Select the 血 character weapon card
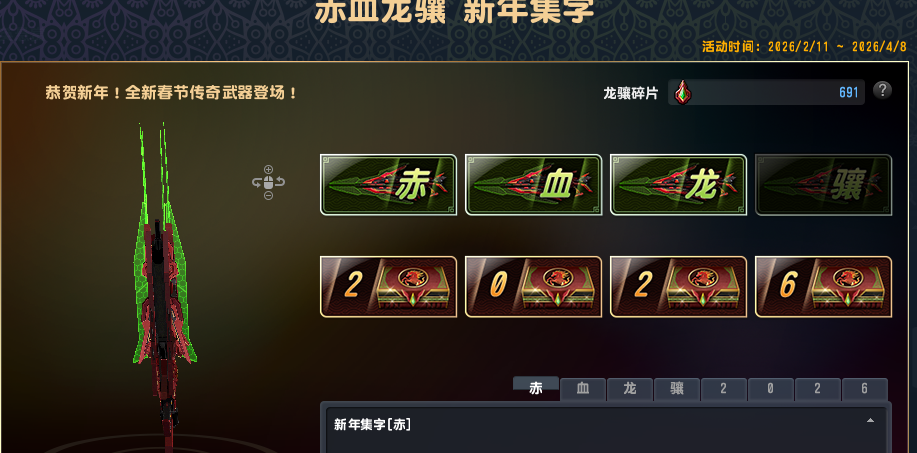This screenshot has height=453, width=917. (533, 185)
